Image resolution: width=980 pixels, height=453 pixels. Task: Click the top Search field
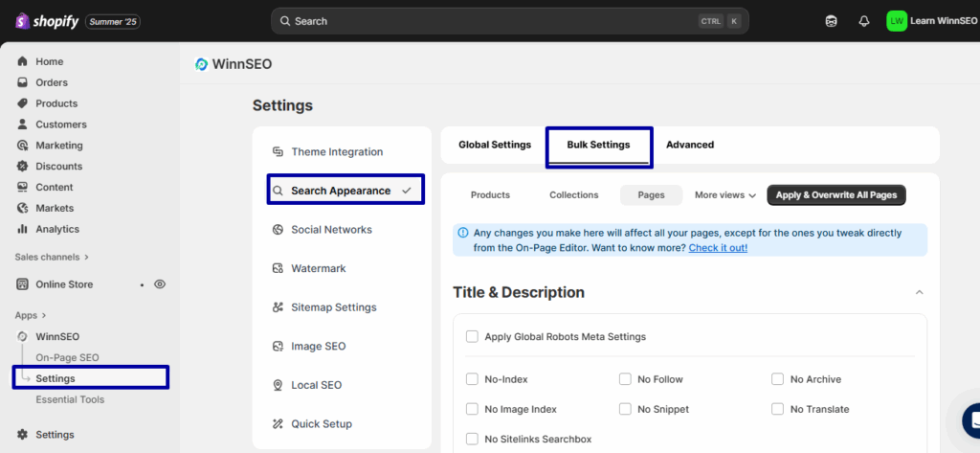(x=510, y=21)
